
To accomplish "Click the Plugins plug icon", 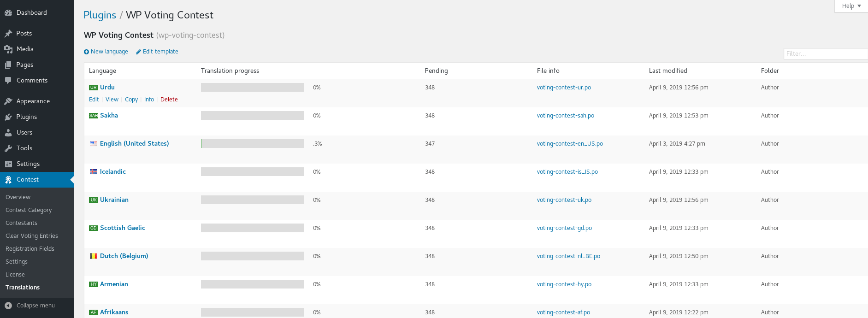I will pyautogui.click(x=8, y=117).
